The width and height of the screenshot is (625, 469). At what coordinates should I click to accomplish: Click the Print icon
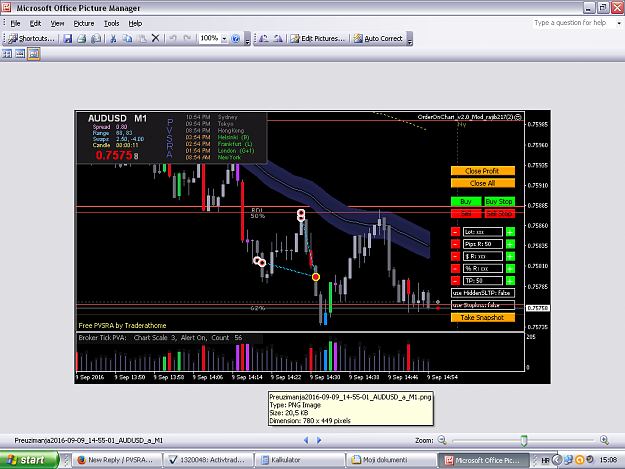(x=81, y=38)
